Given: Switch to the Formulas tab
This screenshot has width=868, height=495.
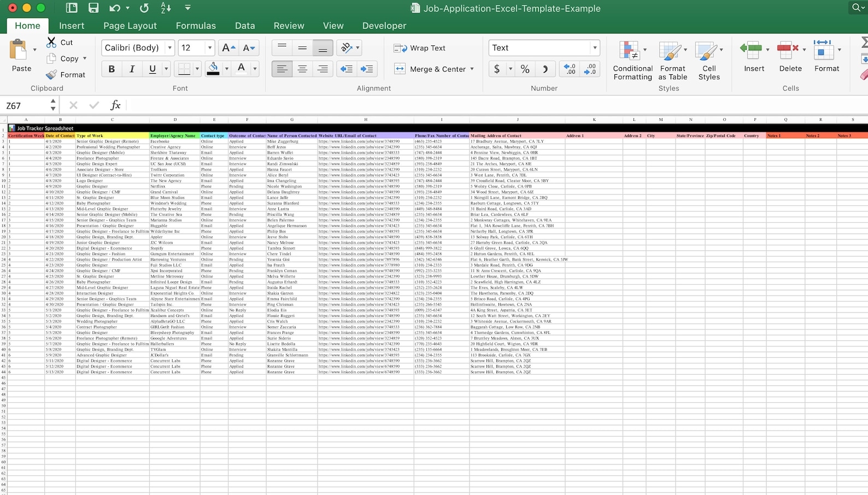Looking at the screenshot, I should [196, 26].
